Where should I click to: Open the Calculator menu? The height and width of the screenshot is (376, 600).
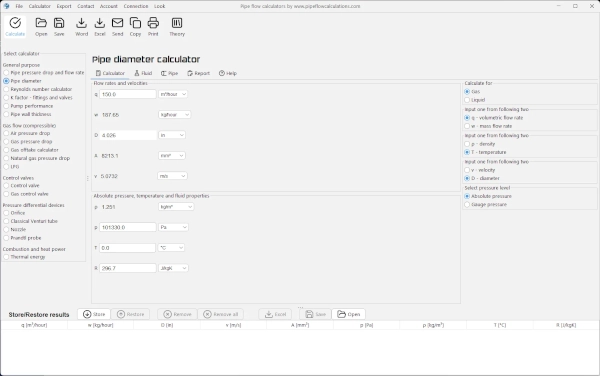39,6
